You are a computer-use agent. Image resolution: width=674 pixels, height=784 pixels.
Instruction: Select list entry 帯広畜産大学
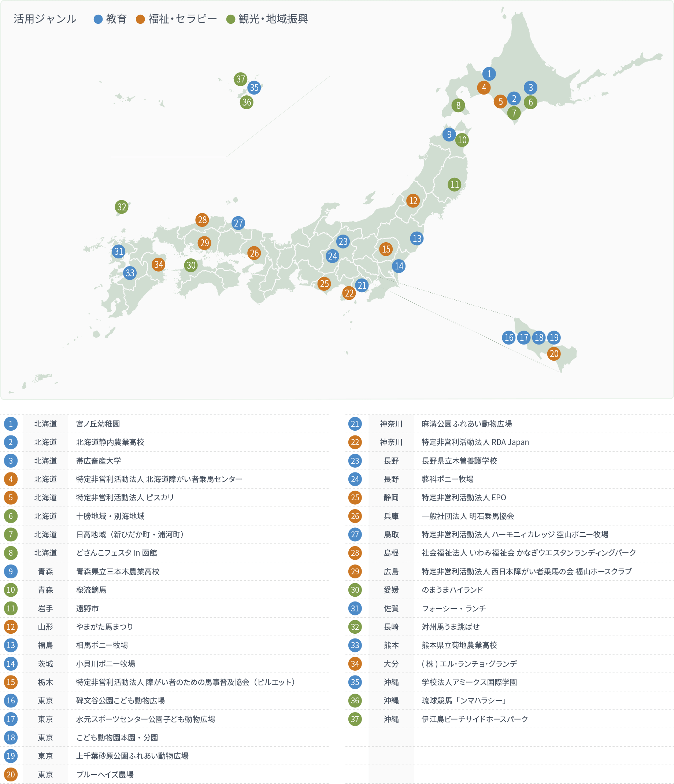[98, 461]
